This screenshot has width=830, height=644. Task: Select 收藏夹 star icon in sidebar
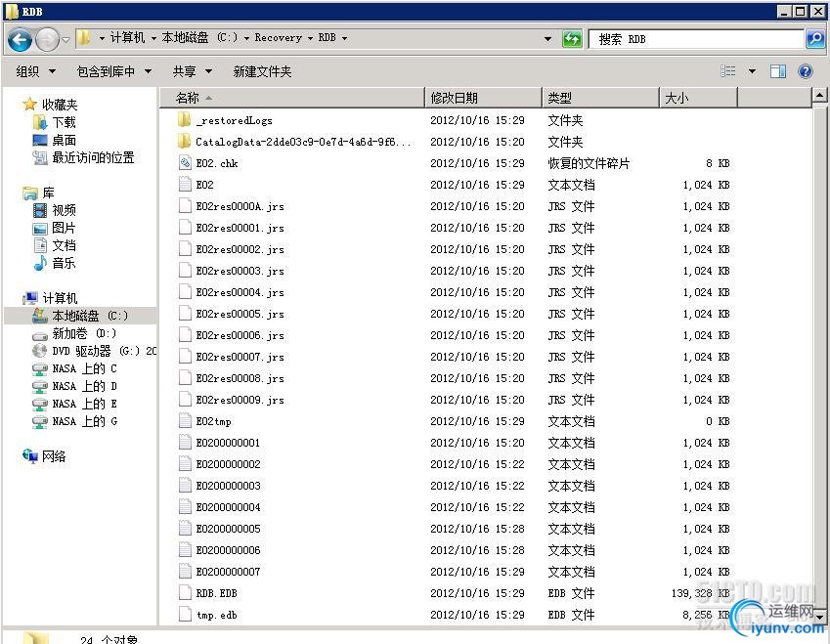click(29, 105)
